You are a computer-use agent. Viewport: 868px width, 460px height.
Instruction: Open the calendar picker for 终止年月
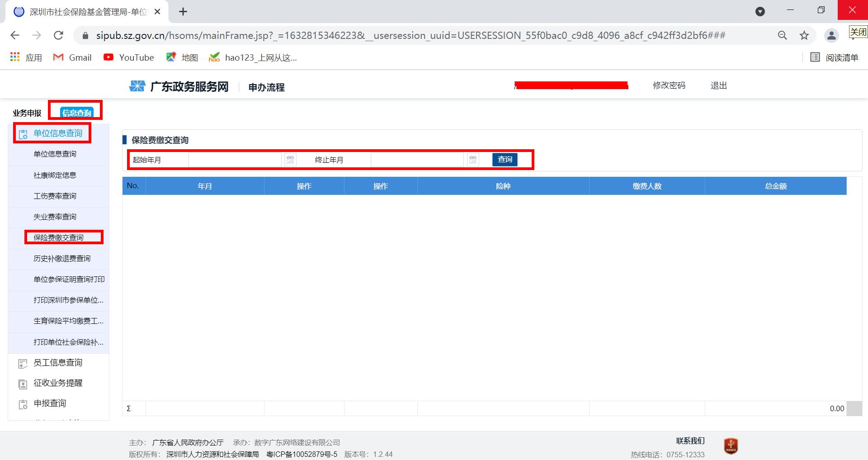click(x=472, y=159)
